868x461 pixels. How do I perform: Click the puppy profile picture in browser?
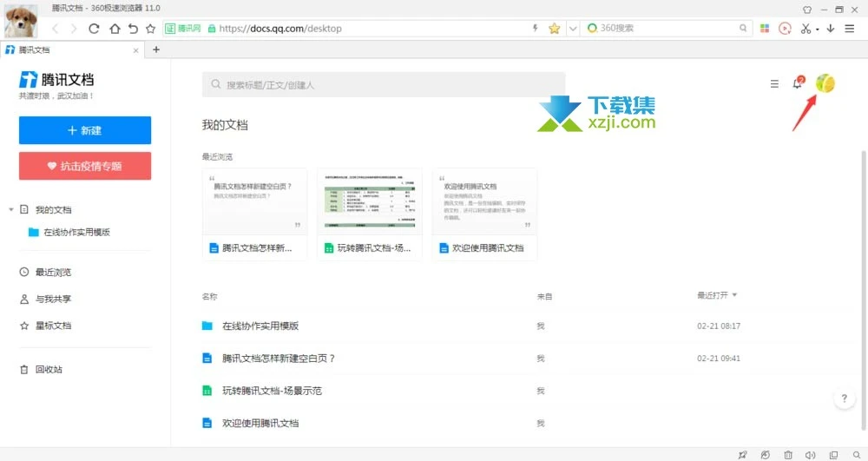point(21,21)
